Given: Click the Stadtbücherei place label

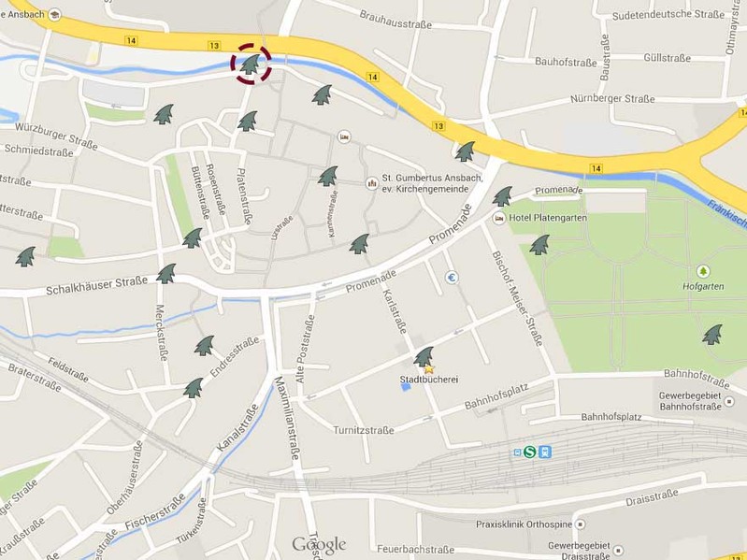Looking at the screenshot, I should tap(429, 380).
